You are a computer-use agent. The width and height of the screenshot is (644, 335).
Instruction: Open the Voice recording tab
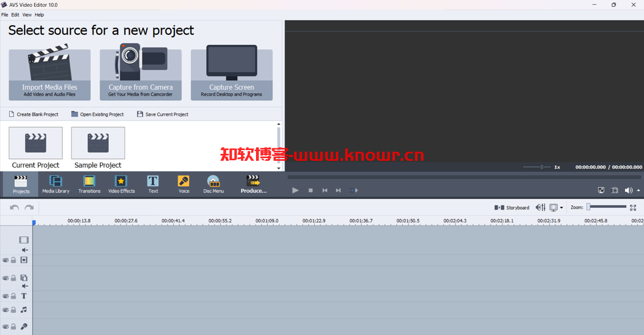coord(184,184)
